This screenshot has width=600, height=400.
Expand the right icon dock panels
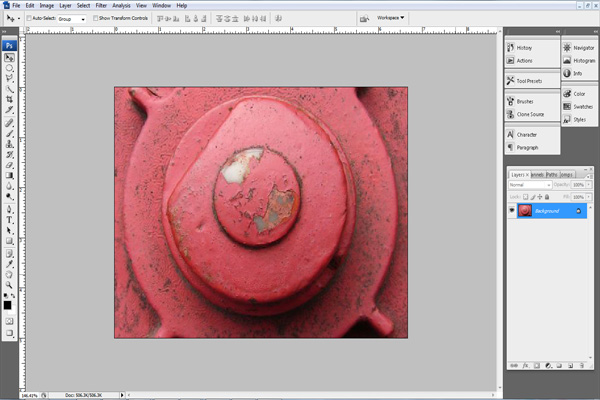pyautogui.click(x=595, y=31)
